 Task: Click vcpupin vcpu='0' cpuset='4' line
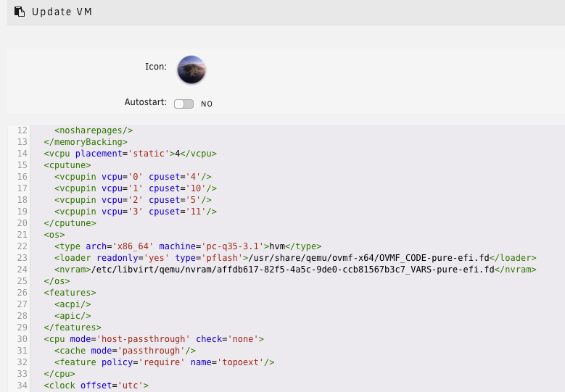point(133,177)
